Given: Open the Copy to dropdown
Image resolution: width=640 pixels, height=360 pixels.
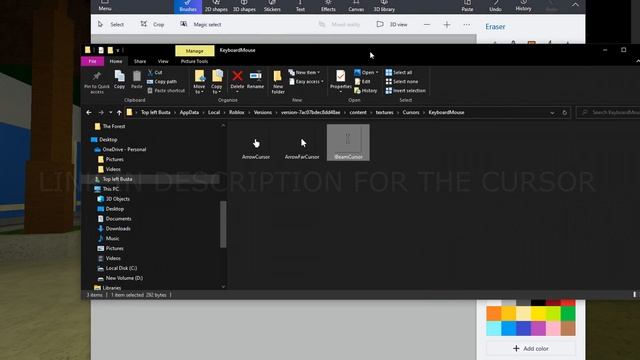Looking at the screenshot, I should click(x=217, y=82).
